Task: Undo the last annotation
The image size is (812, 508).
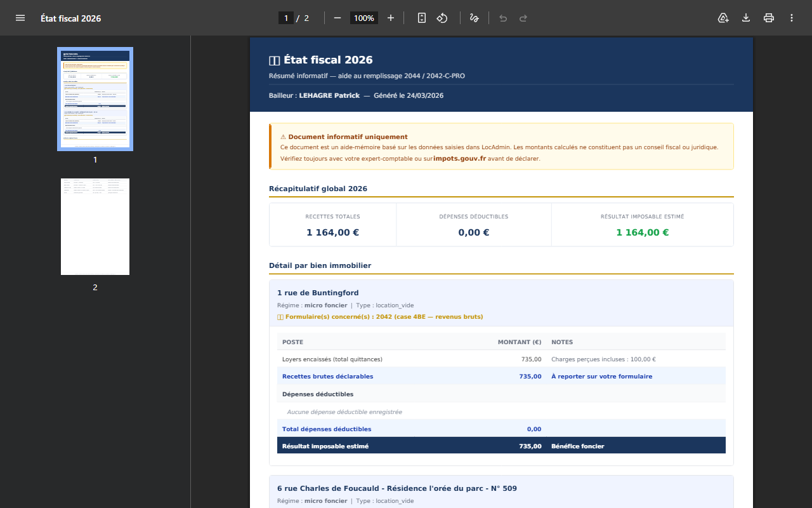Action: point(503,18)
